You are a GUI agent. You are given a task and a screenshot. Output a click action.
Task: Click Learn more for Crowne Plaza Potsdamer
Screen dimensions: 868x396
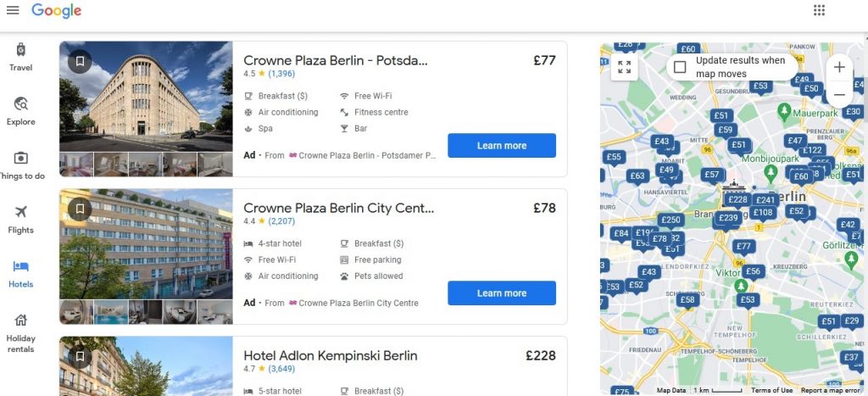tap(502, 146)
